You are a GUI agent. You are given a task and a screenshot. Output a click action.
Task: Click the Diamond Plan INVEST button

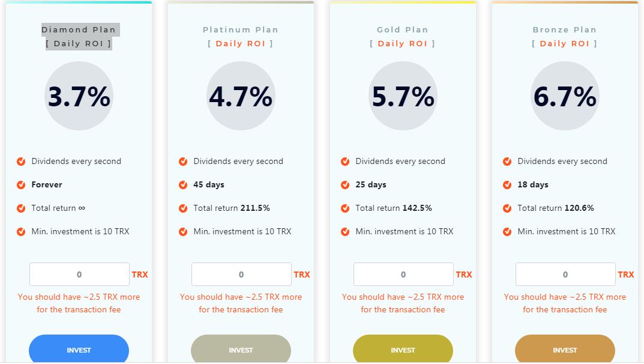[79, 349]
